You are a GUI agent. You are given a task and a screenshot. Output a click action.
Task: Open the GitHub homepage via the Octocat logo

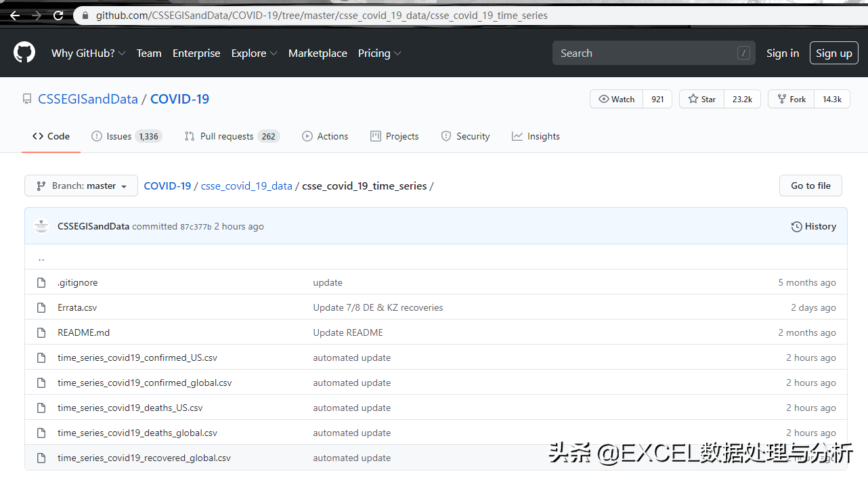tap(24, 53)
